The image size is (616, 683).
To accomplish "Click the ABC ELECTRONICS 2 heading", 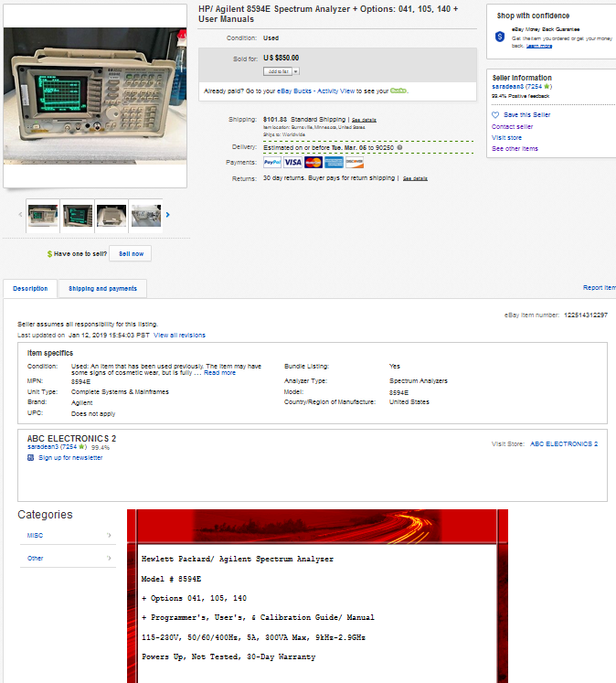I will (72, 438).
